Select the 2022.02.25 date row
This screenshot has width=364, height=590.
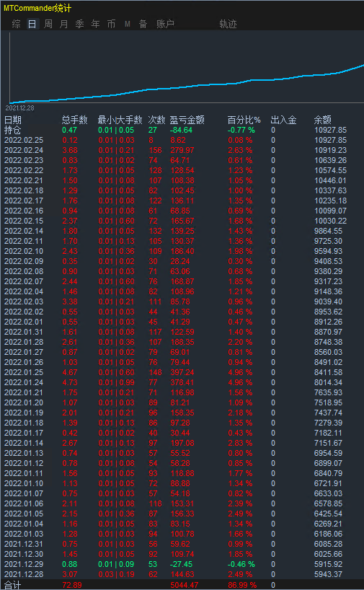(24, 141)
